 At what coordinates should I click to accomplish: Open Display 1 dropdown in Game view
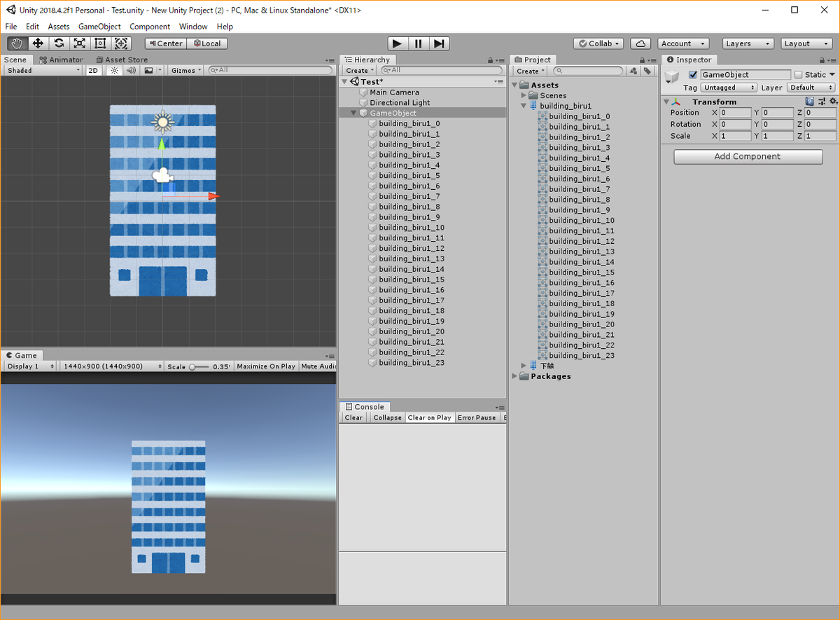click(x=31, y=366)
